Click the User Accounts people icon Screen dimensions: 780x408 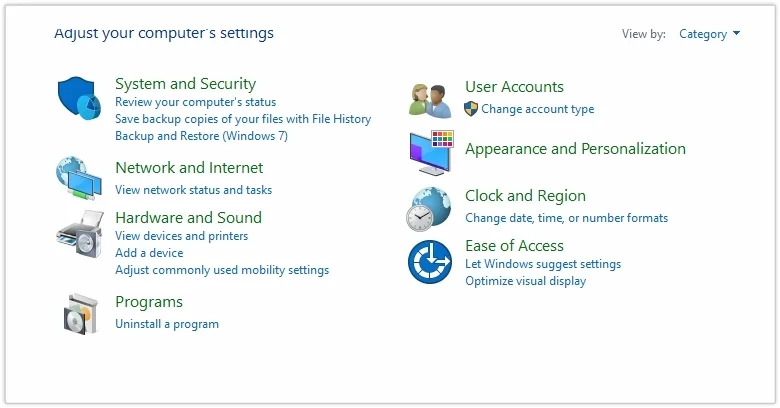click(x=431, y=98)
